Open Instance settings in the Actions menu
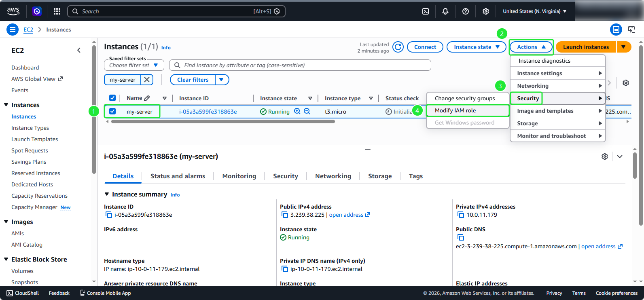This screenshot has width=644, height=300. pos(558,73)
